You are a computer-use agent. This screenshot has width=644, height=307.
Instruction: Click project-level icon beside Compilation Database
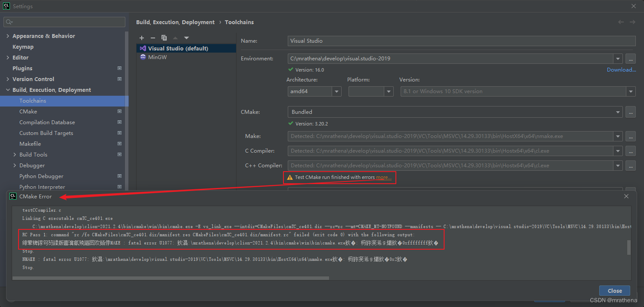119,122
